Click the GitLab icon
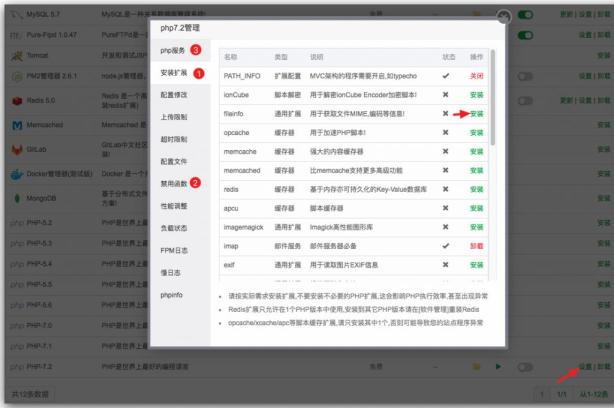 point(17,150)
